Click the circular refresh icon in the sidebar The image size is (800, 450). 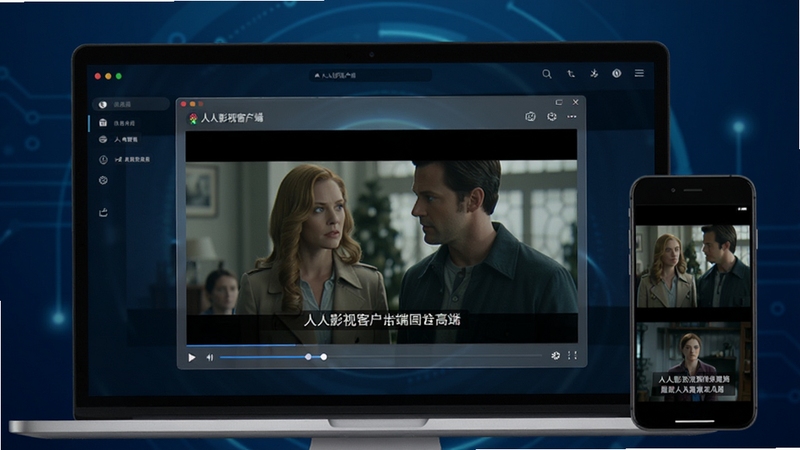[103, 180]
